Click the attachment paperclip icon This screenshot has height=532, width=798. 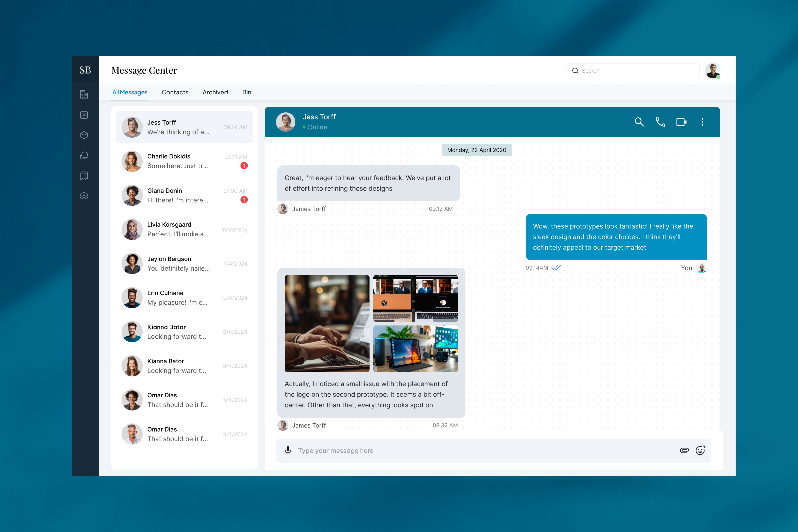tap(684, 450)
